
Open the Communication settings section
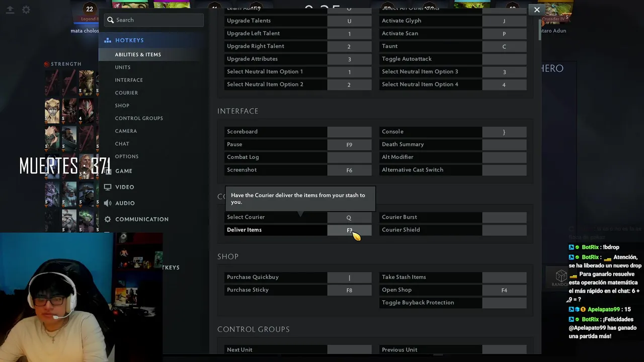click(142, 219)
